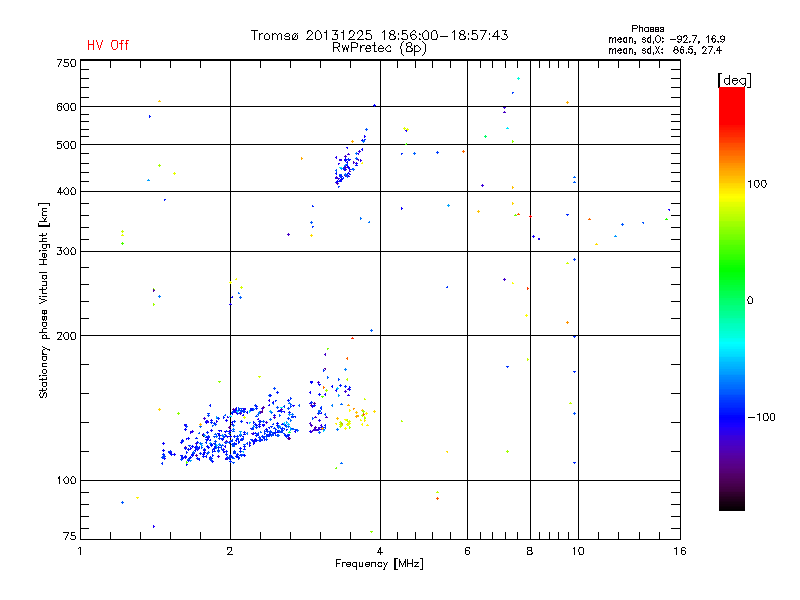This screenshot has width=800, height=600.
Task: Click the "-100" degree tick on the colour bar
Action: [762, 417]
